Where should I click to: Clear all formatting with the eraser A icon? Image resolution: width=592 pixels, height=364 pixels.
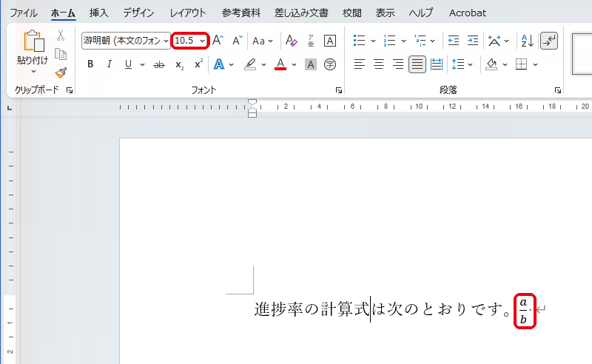(291, 41)
